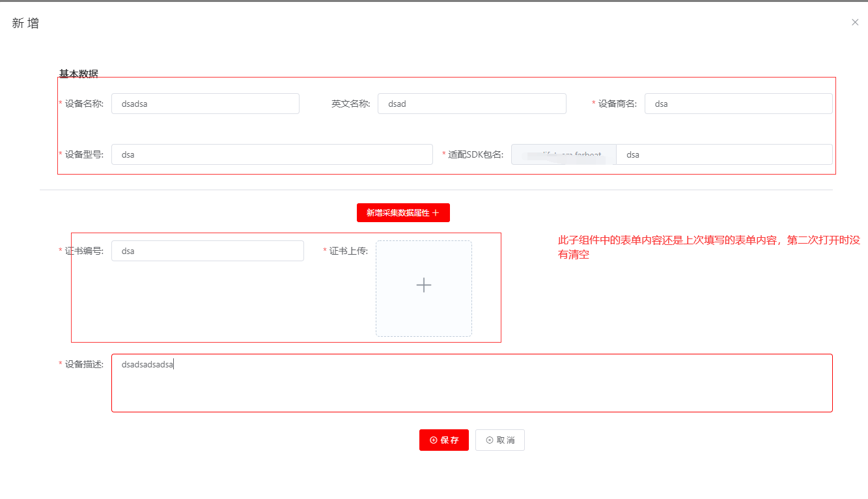Cancel with the 取消 button
This screenshot has width=868, height=499.
pos(500,440)
